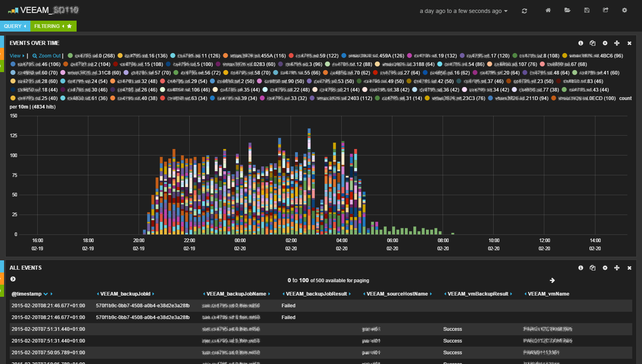Sort by VEEAM_backupJobResult column header
This screenshot has width=642, height=364.
(317, 294)
